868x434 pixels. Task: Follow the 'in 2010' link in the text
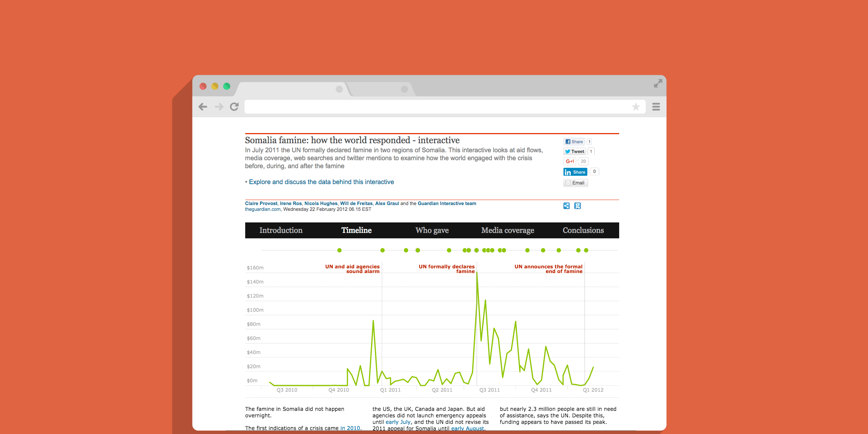point(350,428)
